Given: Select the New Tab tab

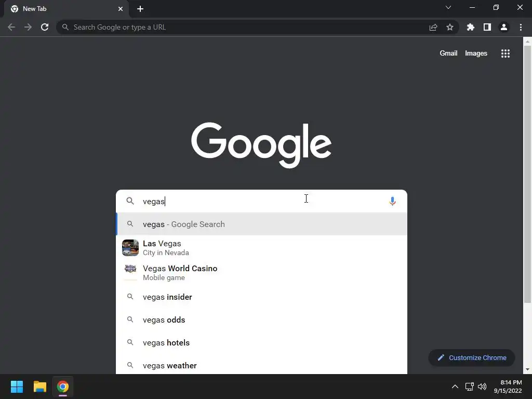Looking at the screenshot, I should point(66,9).
